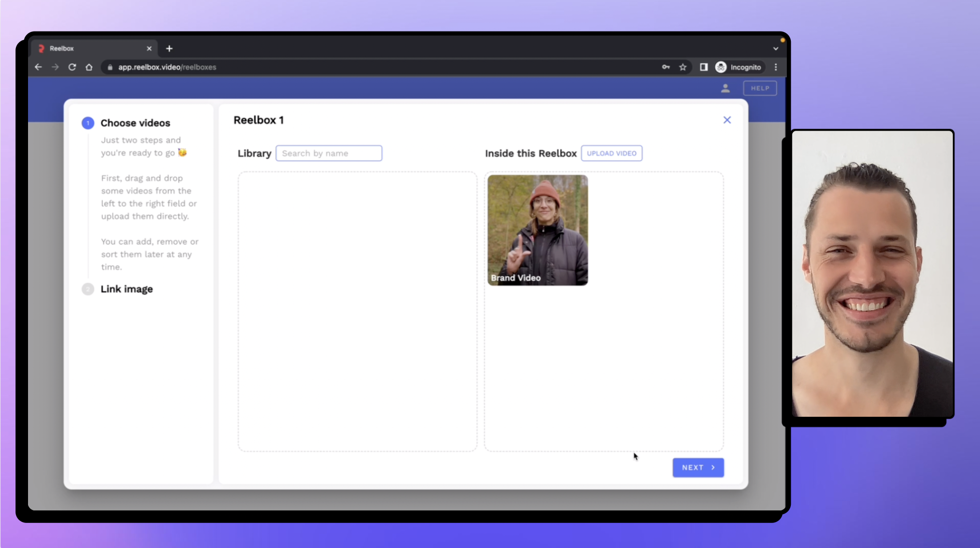
Task: Click the browser forward arrow
Action: click(x=55, y=67)
